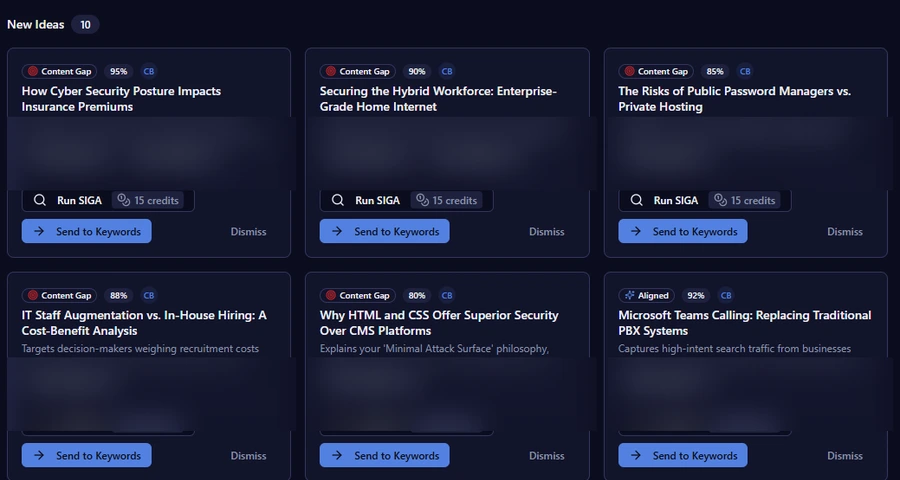Click the New Ideas count badge 10
900x480 pixels.
click(86, 25)
